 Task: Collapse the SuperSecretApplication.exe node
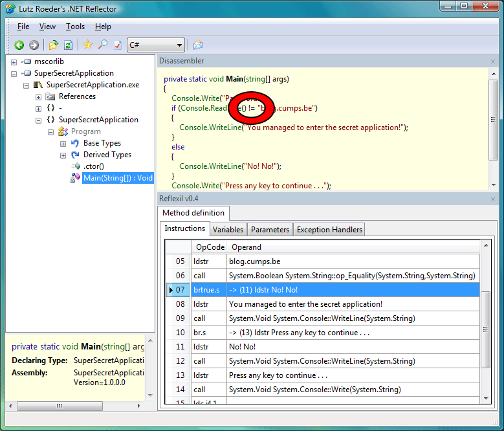coord(26,85)
